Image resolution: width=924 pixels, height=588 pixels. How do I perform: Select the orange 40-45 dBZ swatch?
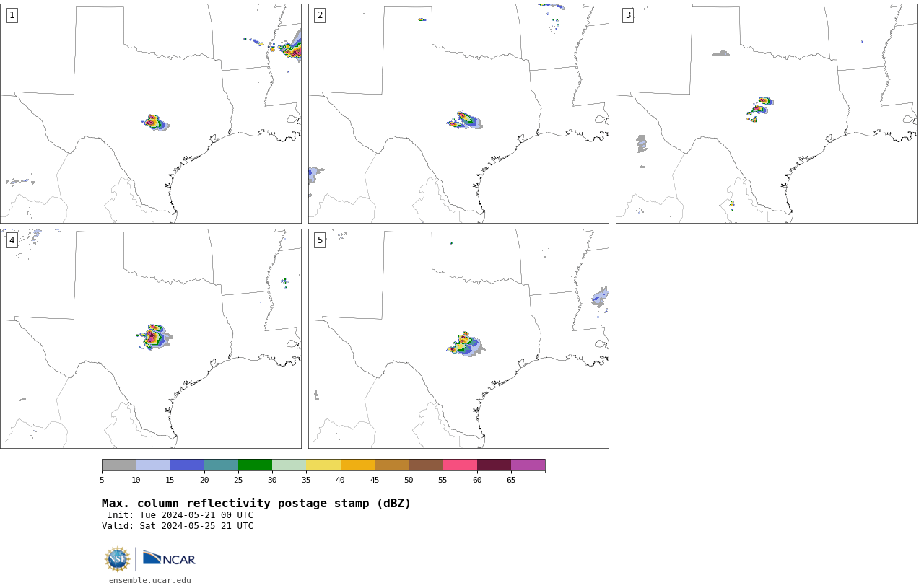pyautogui.click(x=357, y=465)
